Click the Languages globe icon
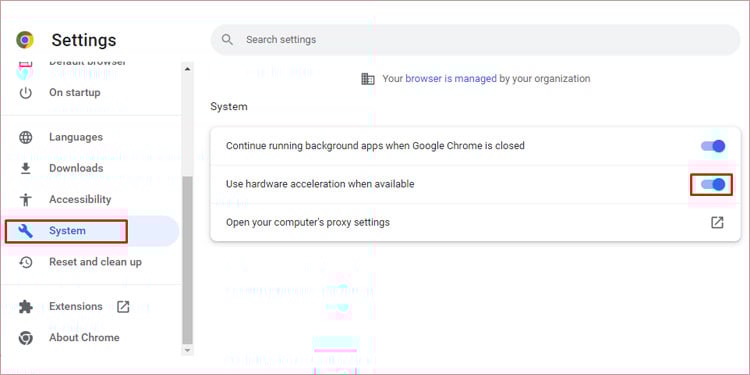750x375 pixels. 25,138
